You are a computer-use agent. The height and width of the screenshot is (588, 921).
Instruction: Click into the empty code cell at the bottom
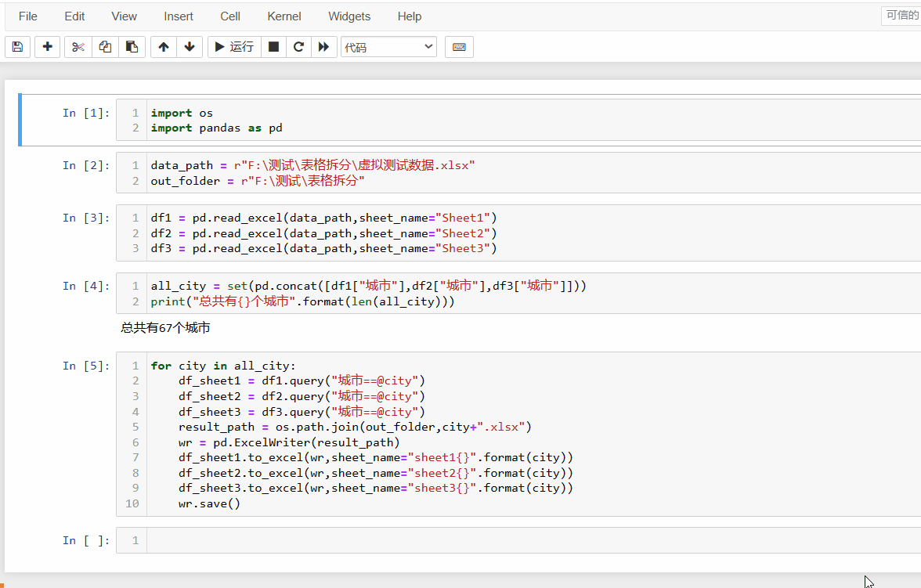[x=533, y=540]
